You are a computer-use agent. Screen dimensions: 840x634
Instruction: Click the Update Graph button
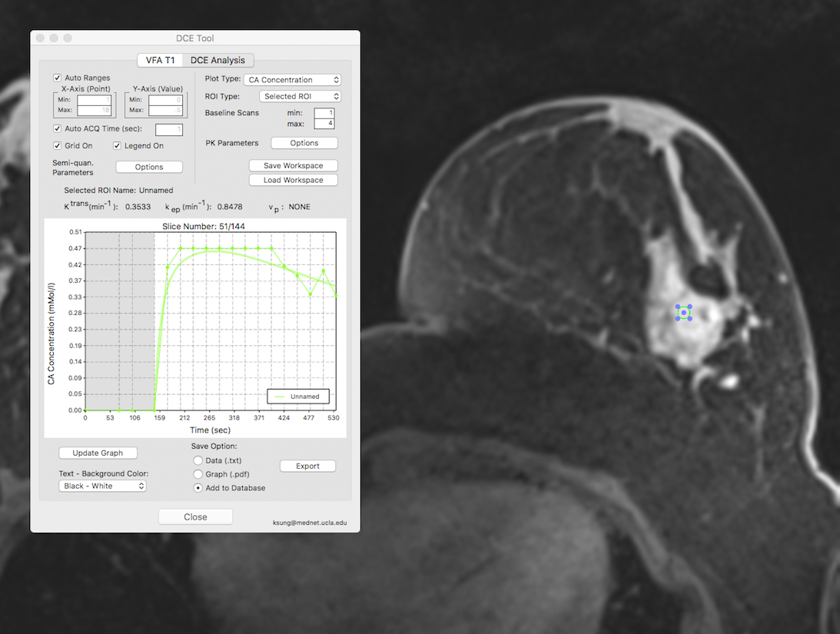click(98, 453)
